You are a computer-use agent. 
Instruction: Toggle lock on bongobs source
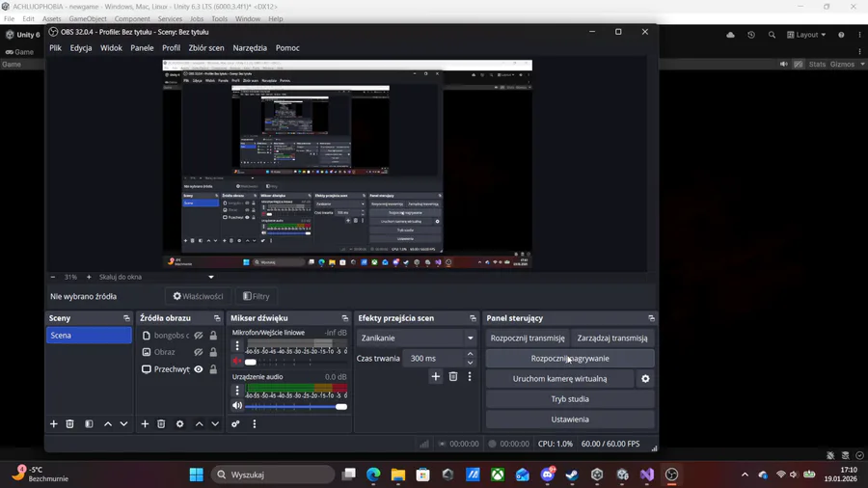(213, 336)
